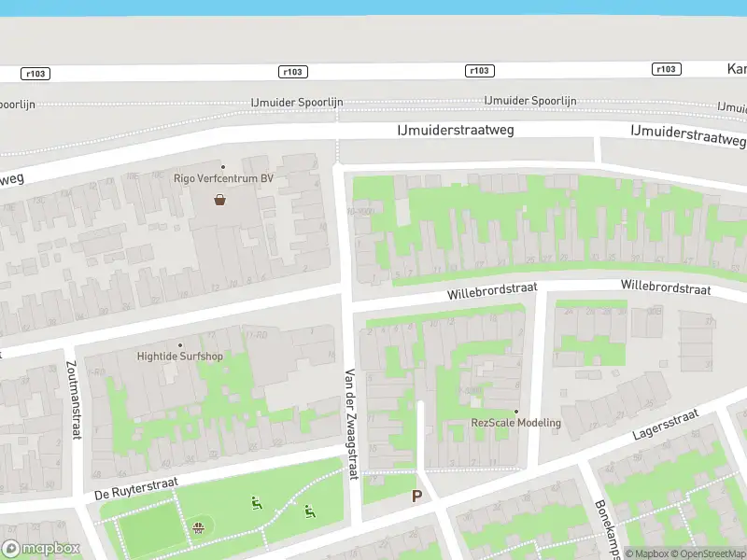Open the © OpenStreetMap attribution link
Image resolution: width=747 pixels, height=560 pixels.
click(x=708, y=554)
